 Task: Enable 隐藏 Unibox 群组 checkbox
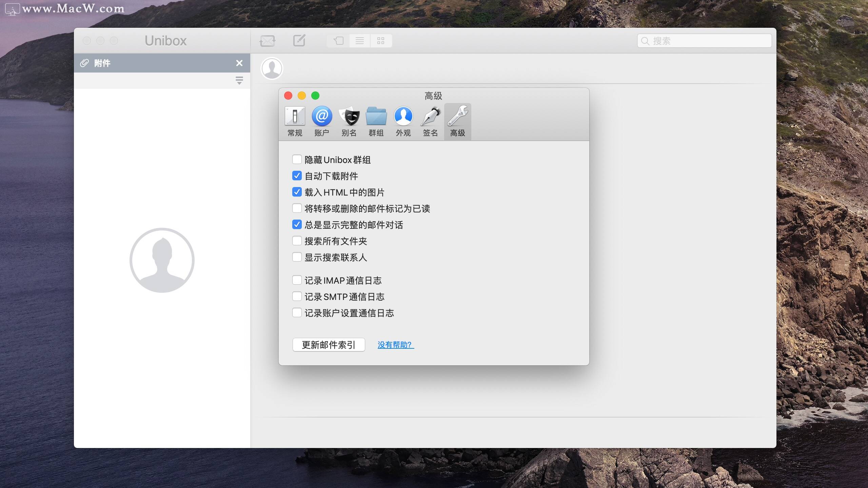pyautogui.click(x=297, y=159)
